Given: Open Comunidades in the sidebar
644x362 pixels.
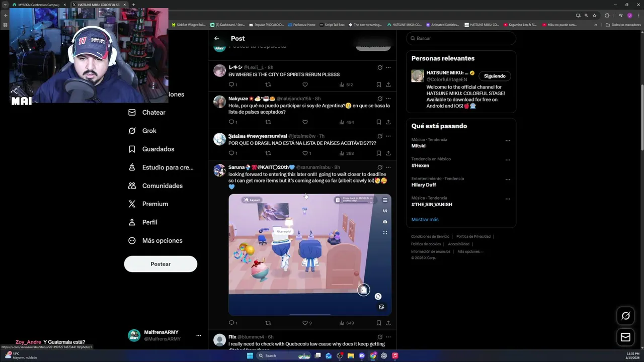Looking at the screenshot, I should coord(155,186).
